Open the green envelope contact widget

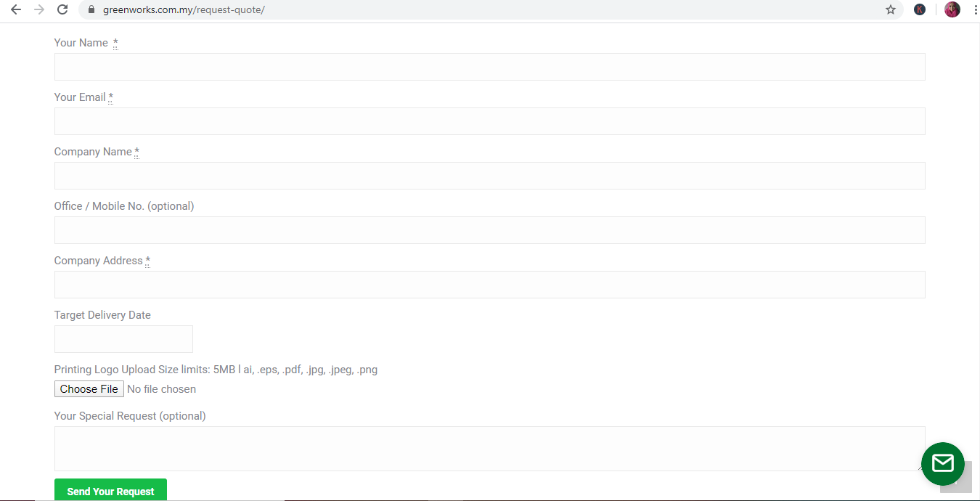pos(942,463)
